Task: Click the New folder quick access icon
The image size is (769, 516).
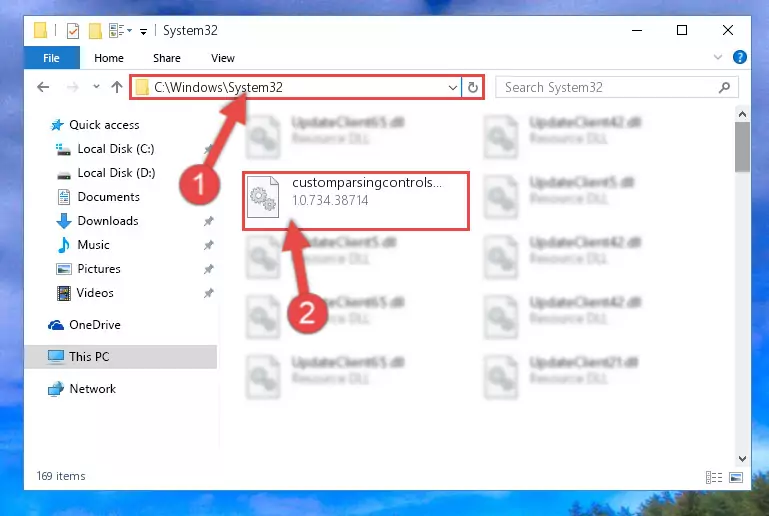Action: pos(95,31)
